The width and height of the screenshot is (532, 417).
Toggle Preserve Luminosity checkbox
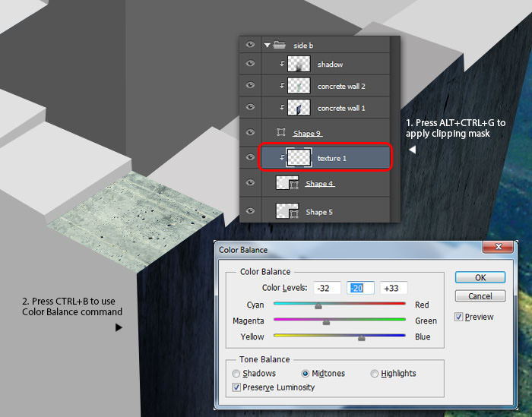coord(236,387)
